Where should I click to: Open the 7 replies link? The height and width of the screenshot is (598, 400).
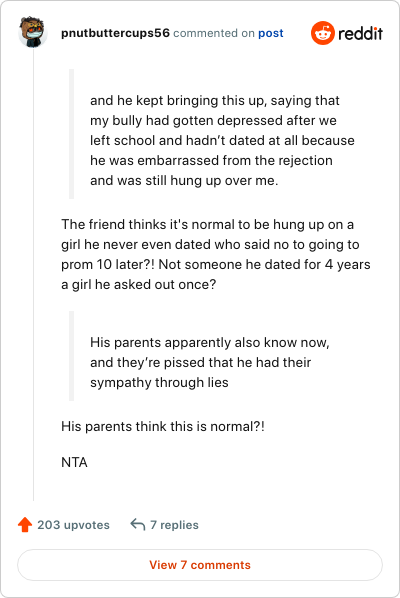[x=174, y=525]
